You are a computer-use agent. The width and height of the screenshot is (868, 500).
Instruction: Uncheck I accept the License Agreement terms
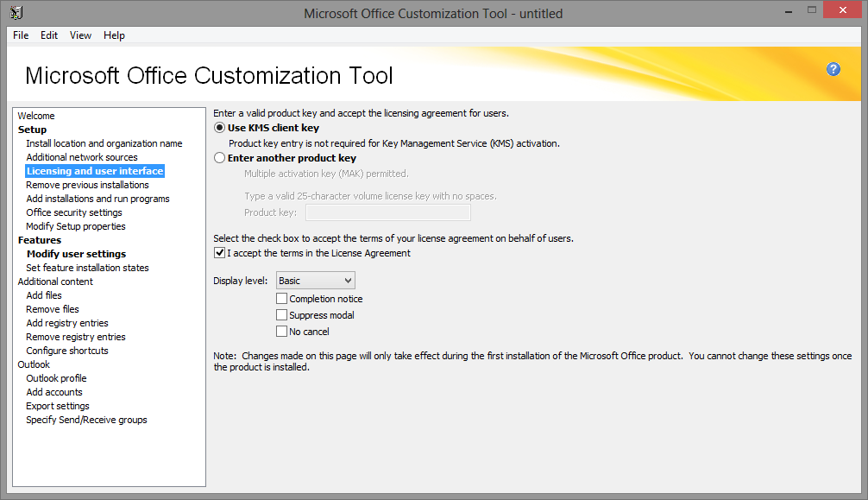[220, 253]
